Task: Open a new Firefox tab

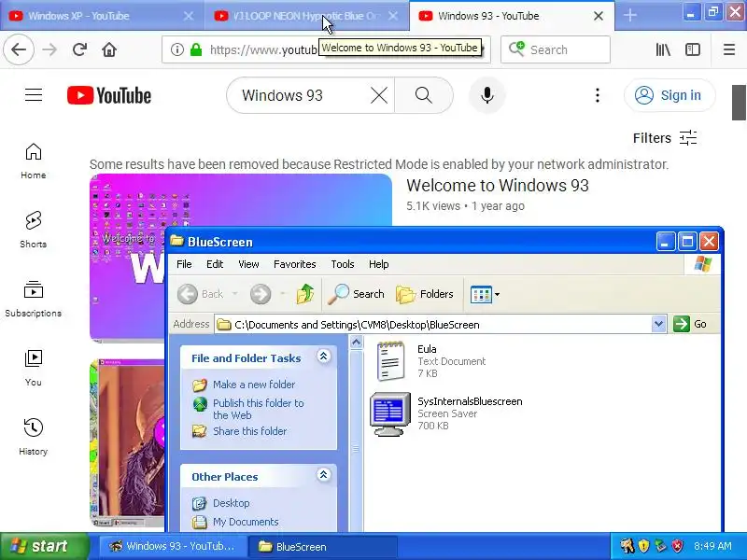Action: 629,15
